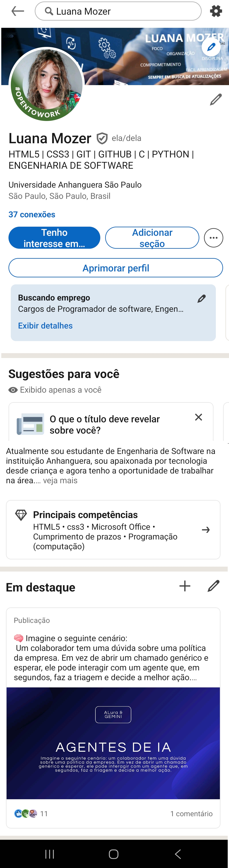Tap the back arrow at top left
229x868 pixels.
[18, 11]
